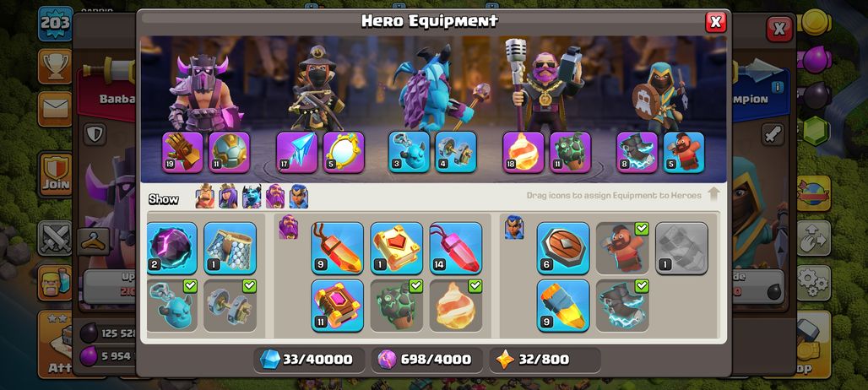The height and width of the screenshot is (390, 868).
Task: Choose the level 14 pink Rage Gem equipment
Action: click(456, 248)
